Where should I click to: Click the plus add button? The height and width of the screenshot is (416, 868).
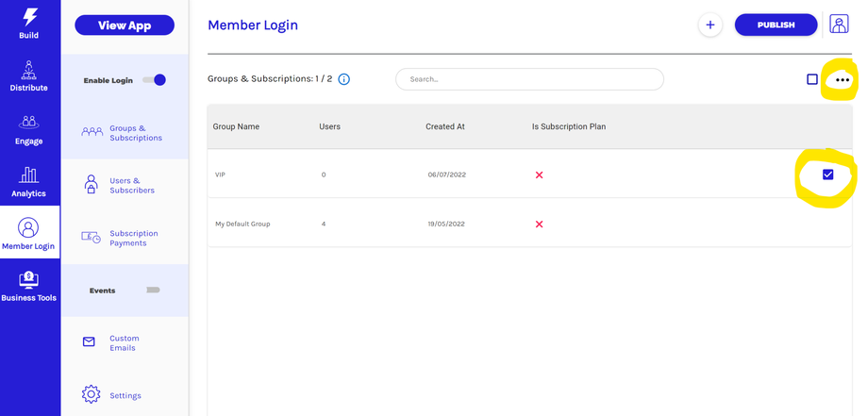coord(710,25)
